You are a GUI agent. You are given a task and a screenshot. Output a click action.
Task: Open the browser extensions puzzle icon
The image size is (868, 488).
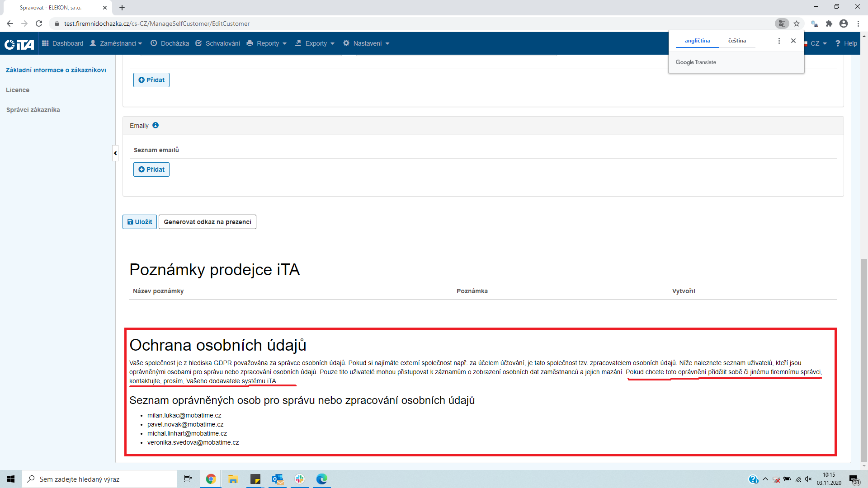tap(829, 23)
